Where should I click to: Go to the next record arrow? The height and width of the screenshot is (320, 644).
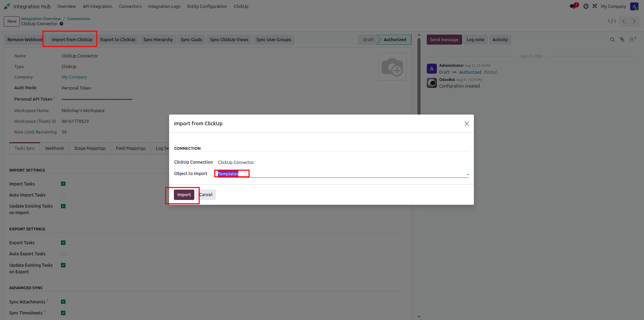634,21
